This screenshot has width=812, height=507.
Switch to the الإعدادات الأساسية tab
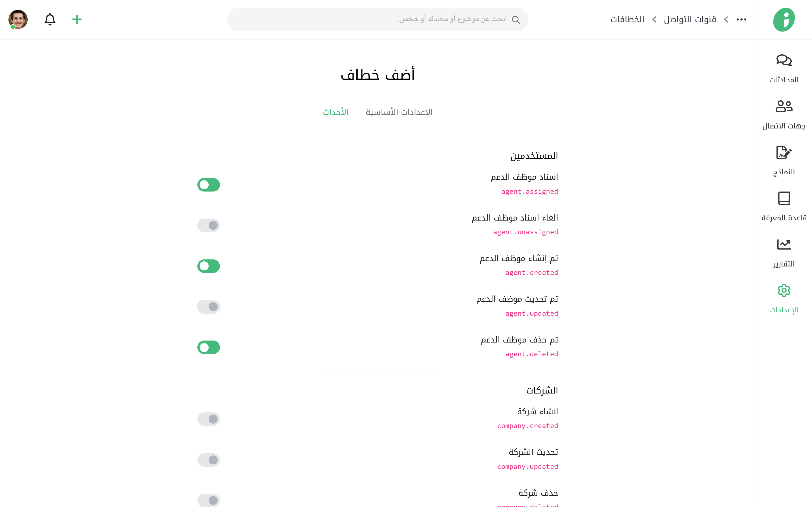pyautogui.click(x=399, y=112)
